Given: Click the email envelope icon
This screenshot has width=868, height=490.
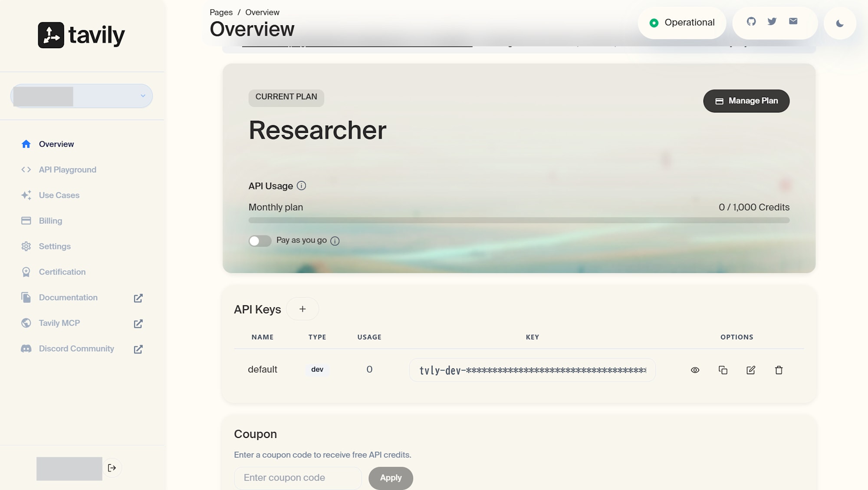Looking at the screenshot, I should coord(793,21).
